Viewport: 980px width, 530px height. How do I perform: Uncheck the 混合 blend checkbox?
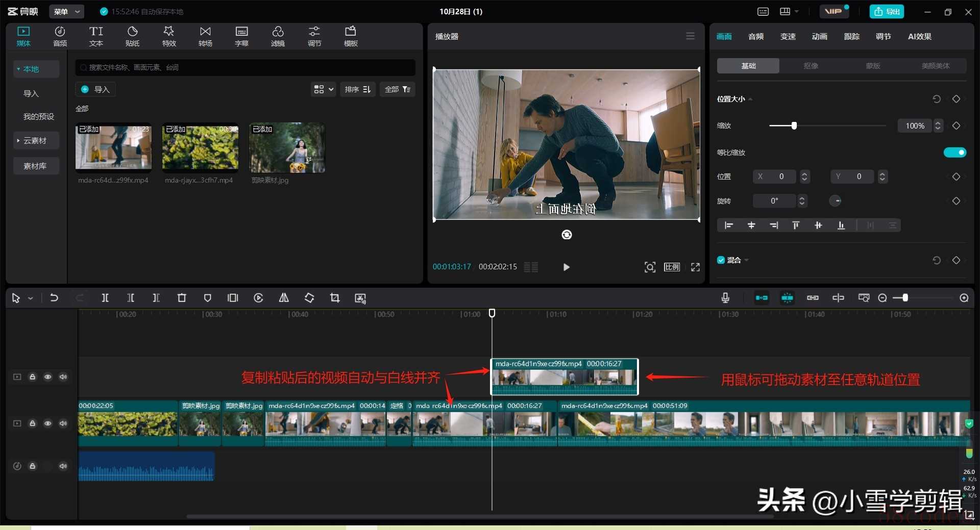coord(721,260)
